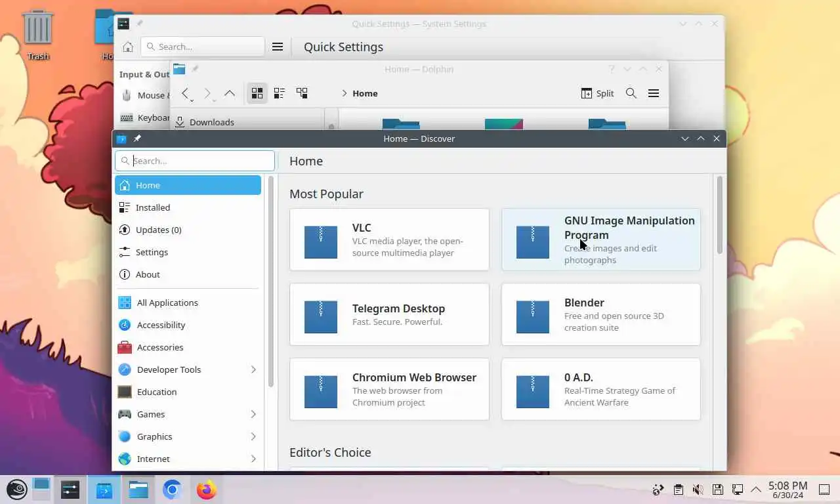Click Discover sidebar scrollbar
The height and width of the screenshot is (504, 840).
(270, 281)
